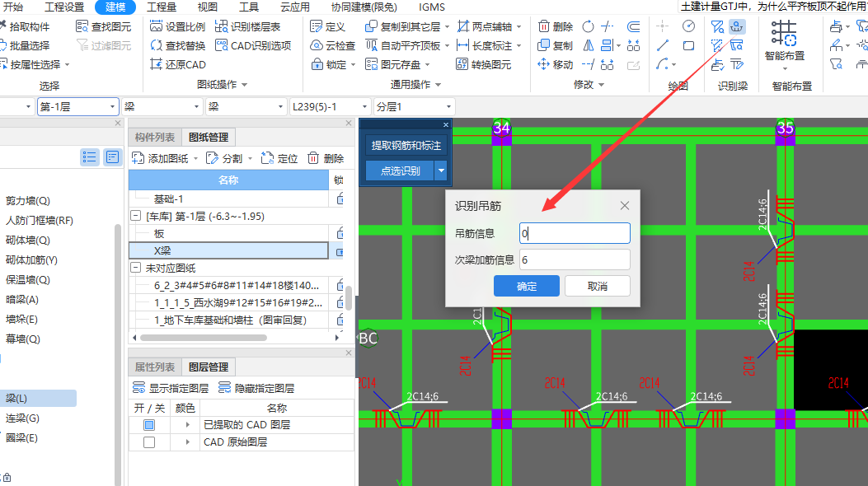Screen dimensions: 868x486
Task: Click 还原CAD tool
Action: [x=178, y=64]
